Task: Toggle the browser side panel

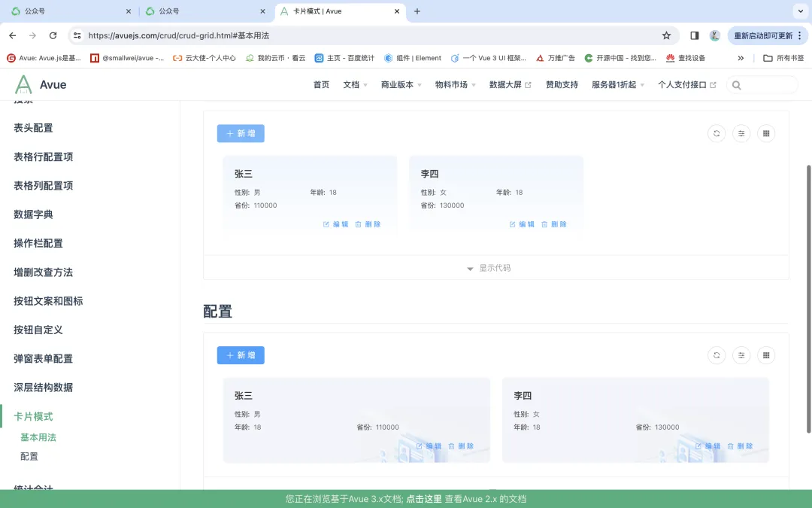Action: (x=694, y=35)
